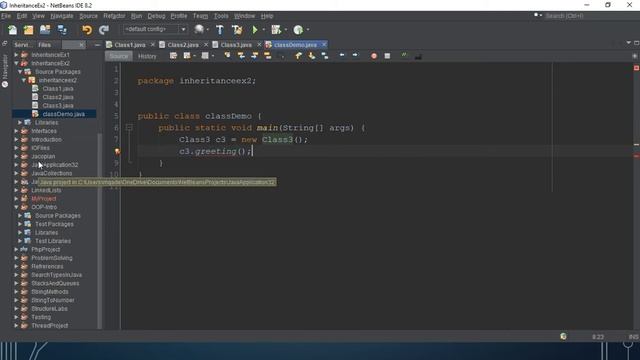The image size is (640, 360).
Task: Click the red Start Macro Recording icon
Action: [374, 56]
